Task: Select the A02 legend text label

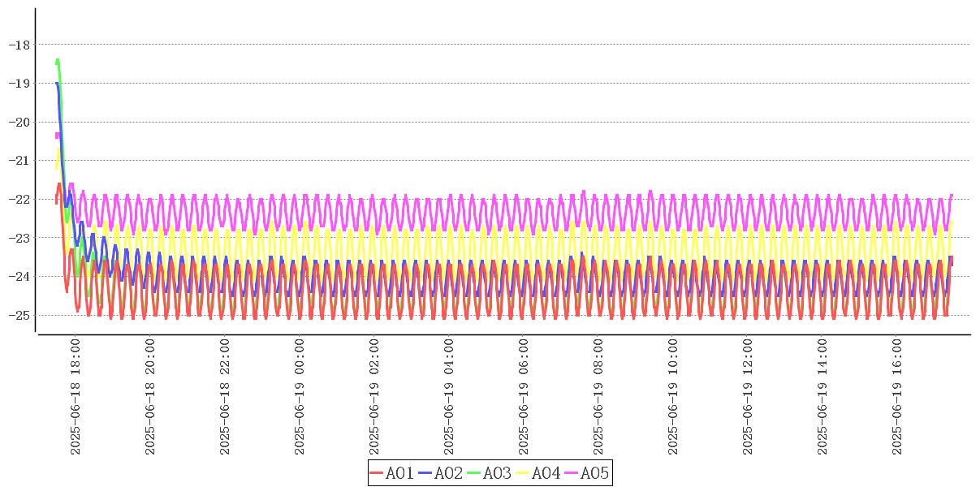Action: [448, 473]
